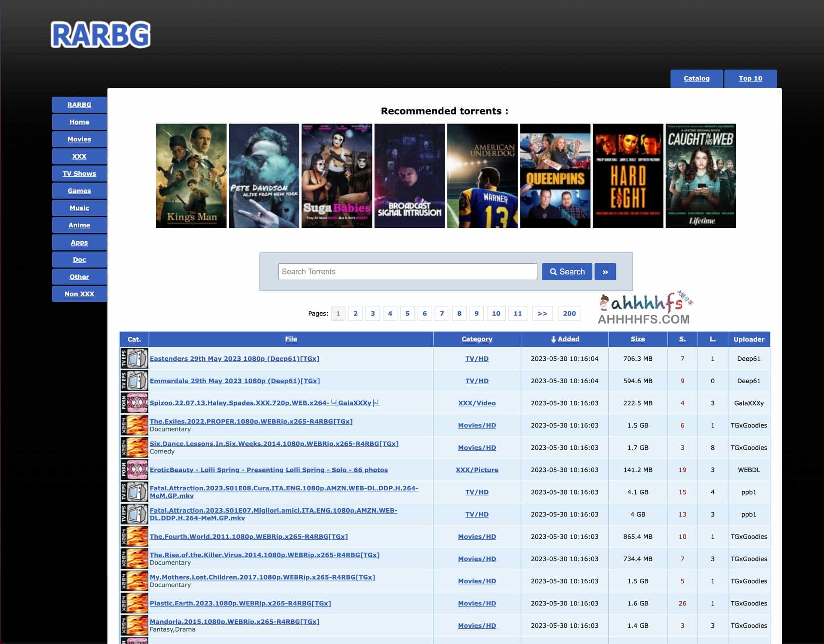
Task: Select TV Shows in left sidebar
Action: 79,173
